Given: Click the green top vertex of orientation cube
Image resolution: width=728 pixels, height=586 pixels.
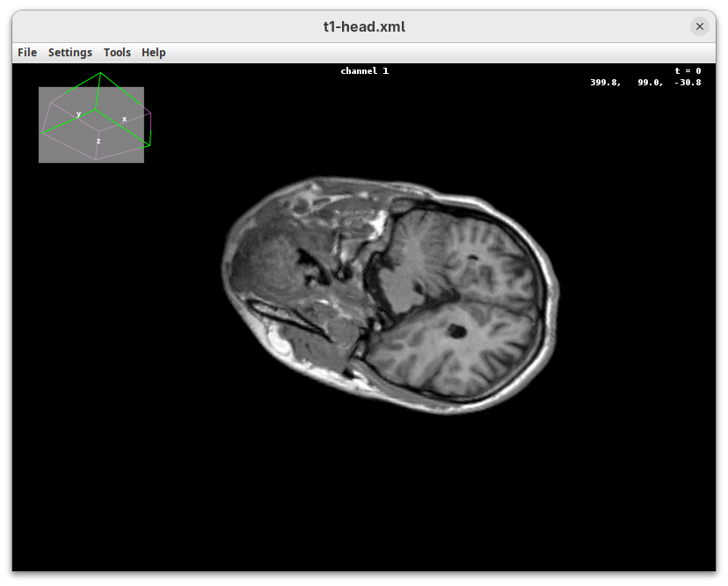Looking at the screenshot, I should pos(100,73).
